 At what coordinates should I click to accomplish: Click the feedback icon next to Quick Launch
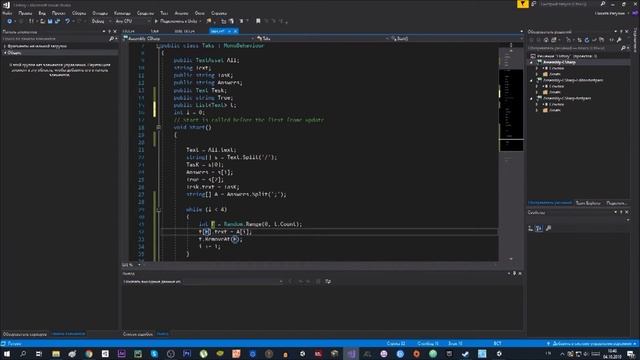(x=534, y=4)
